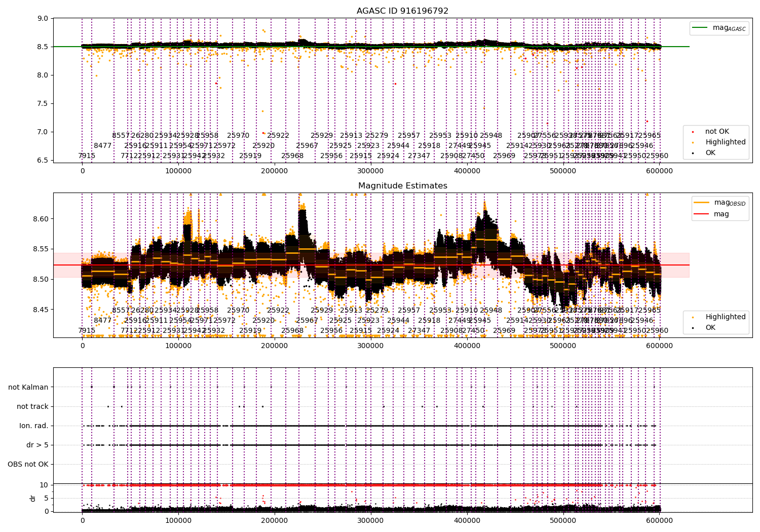Click the "Magnitude Estimates" plot title

tap(402, 186)
